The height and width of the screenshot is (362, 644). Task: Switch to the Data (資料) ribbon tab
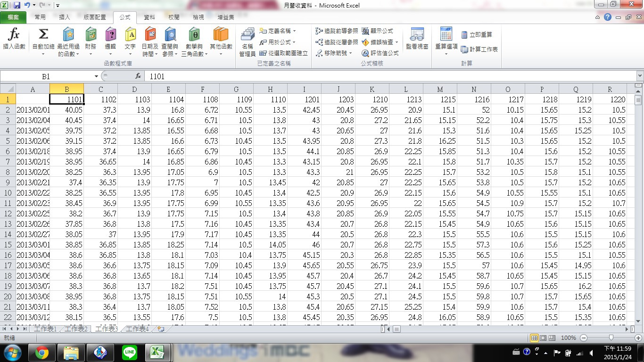click(149, 17)
